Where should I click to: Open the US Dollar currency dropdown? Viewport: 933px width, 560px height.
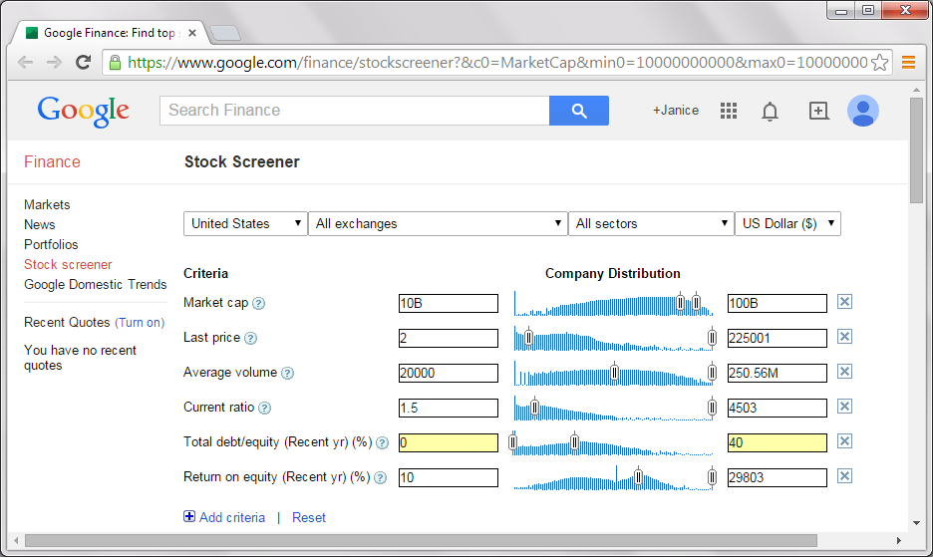[787, 224]
